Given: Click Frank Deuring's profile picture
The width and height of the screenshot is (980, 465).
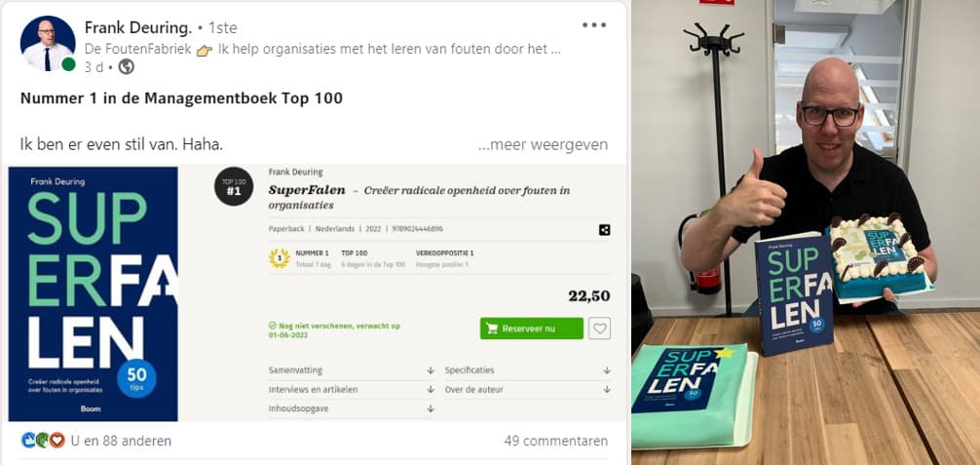Looking at the screenshot, I should [x=48, y=43].
